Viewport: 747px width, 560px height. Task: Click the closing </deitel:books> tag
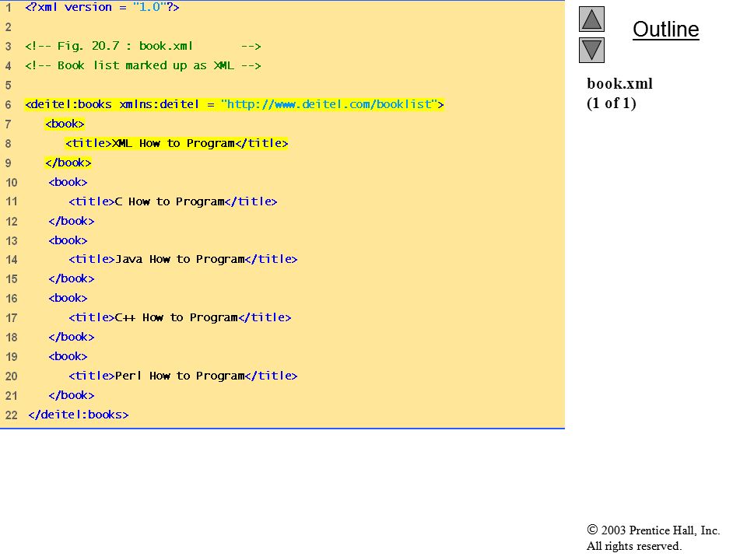click(79, 415)
